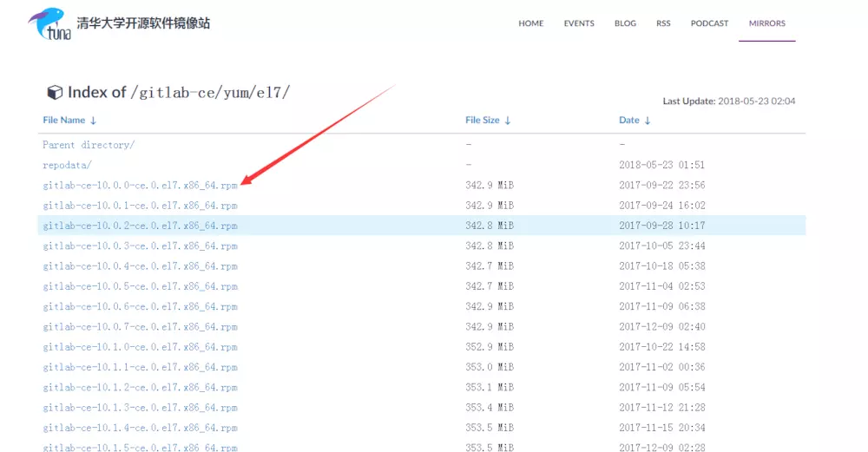Viewport: 868px width, 452px height.
Task: Download gitlab-ce-10.0.2-ce.0.el7 rpm file
Action: click(140, 226)
